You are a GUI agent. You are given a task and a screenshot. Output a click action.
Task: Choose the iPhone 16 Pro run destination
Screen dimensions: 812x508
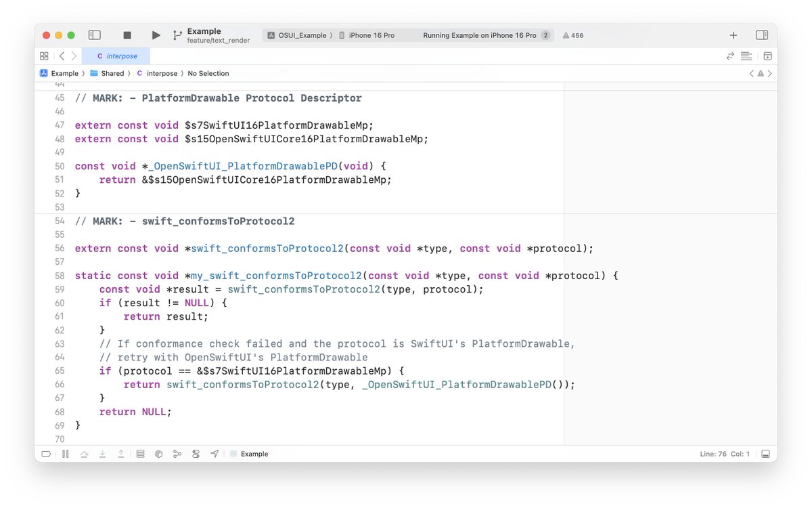(367, 35)
